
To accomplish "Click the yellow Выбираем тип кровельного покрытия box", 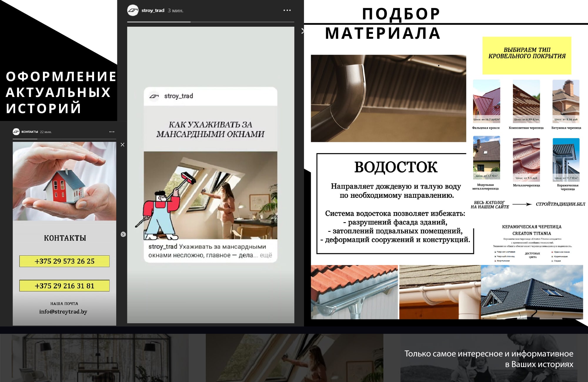I will coord(527,56).
